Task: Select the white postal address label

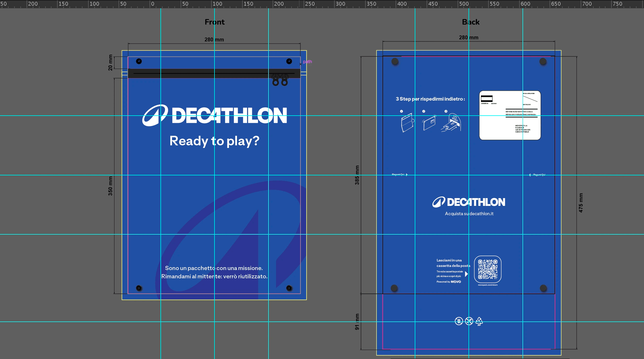Action: tap(510, 115)
